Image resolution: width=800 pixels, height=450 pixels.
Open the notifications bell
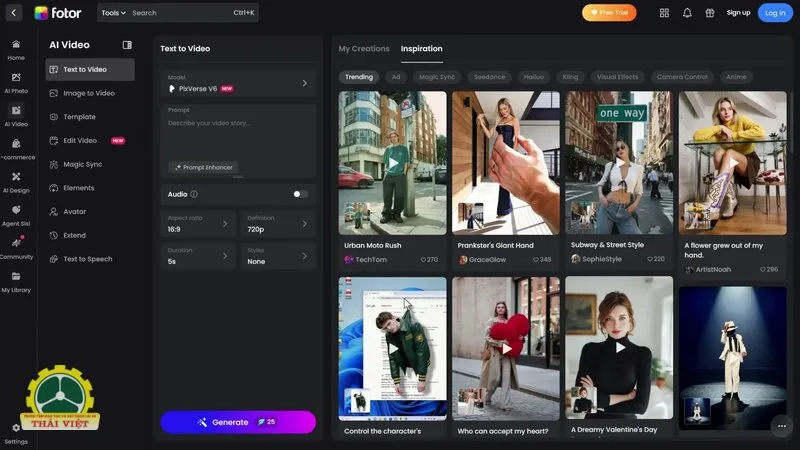(687, 13)
